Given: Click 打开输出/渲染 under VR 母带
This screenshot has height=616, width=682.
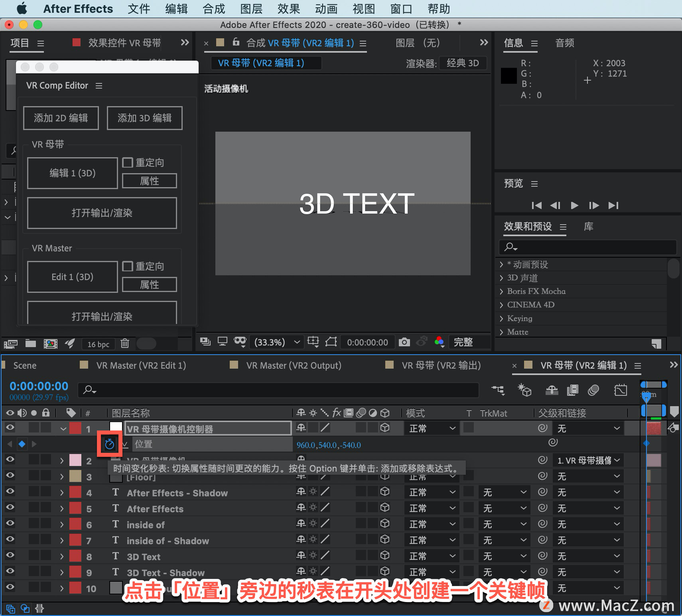Looking at the screenshot, I should click(x=102, y=213).
